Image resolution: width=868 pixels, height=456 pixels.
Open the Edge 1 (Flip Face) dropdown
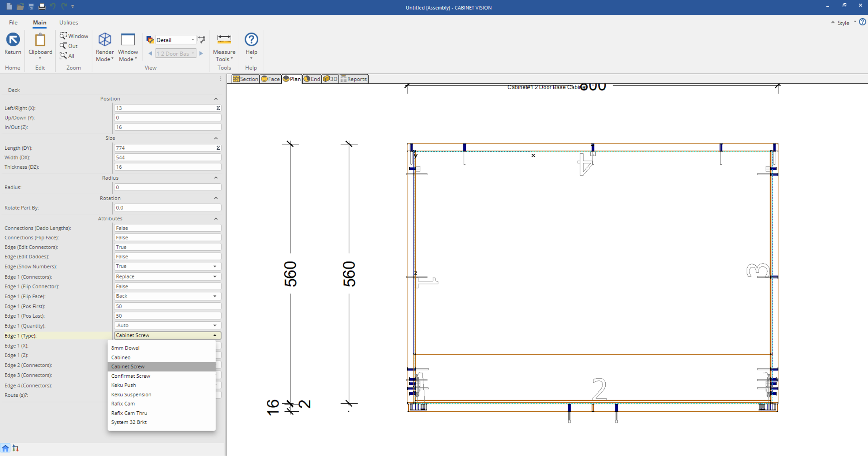coord(215,296)
